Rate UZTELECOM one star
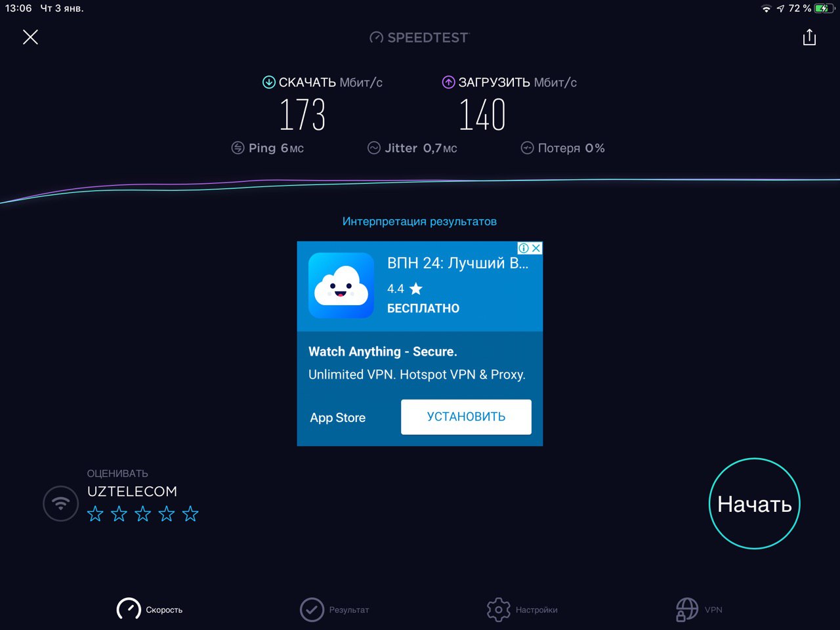The image size is (840, 630). tap(95, 514)
